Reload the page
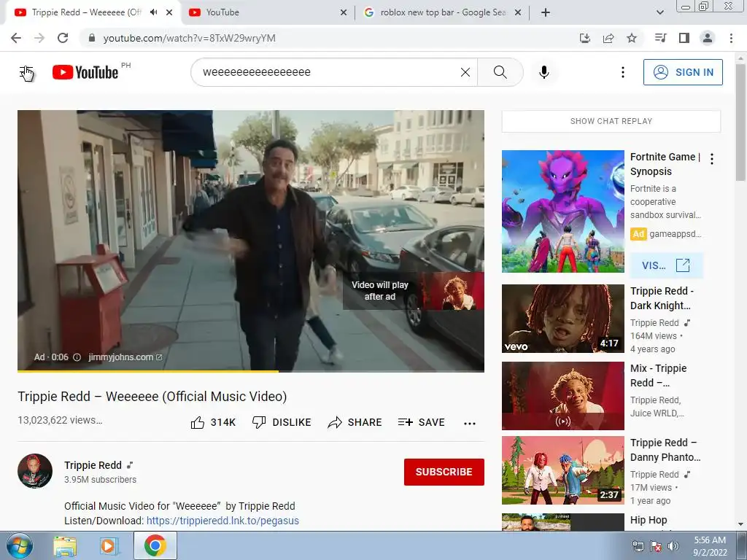 tap(63, 38)
